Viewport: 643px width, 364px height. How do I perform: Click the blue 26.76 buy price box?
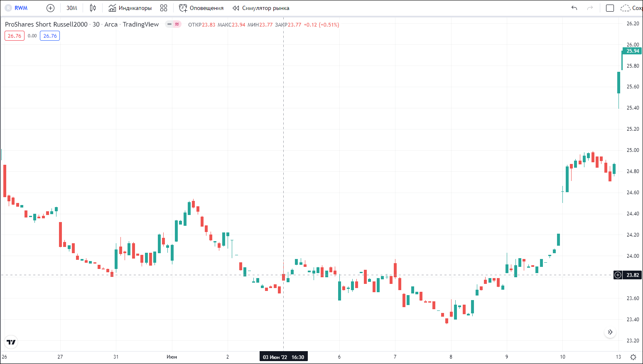(x=50, y=36)
